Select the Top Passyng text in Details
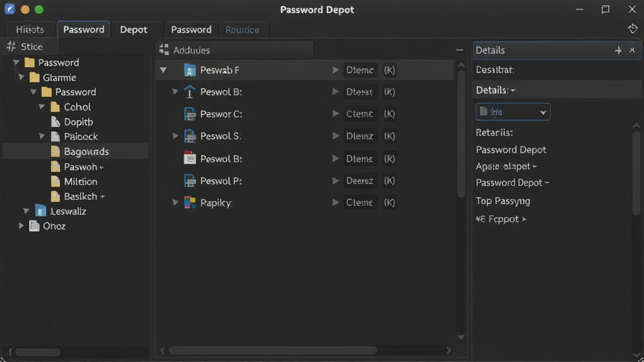Viewport: 644px width, 362px height. coord(502,200)
